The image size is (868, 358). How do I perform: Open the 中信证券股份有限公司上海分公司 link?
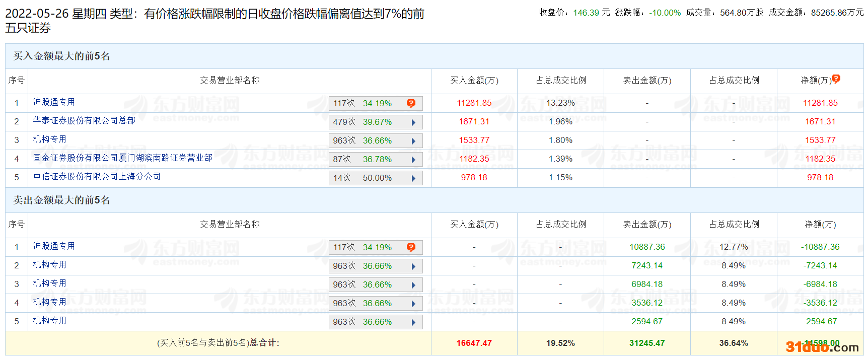coord(97,177)
